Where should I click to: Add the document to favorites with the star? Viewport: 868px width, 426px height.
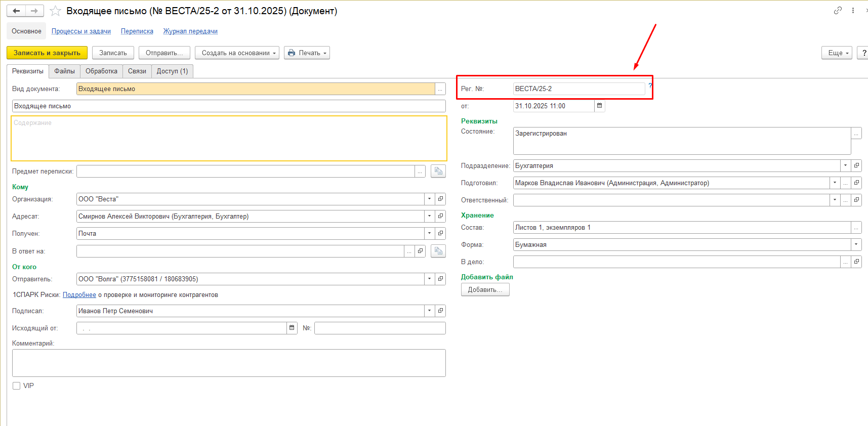click(x=55, y=11)
